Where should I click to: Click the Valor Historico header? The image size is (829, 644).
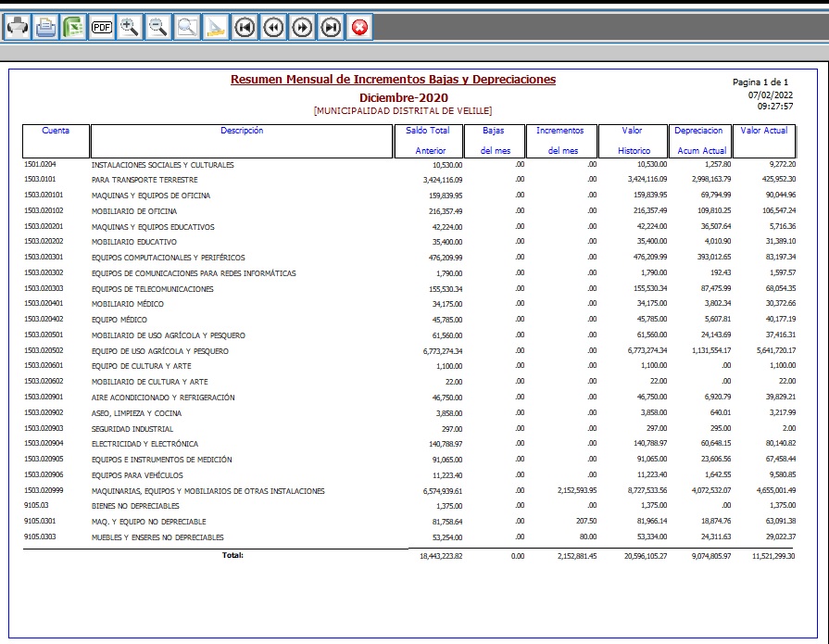pos(633,141)
